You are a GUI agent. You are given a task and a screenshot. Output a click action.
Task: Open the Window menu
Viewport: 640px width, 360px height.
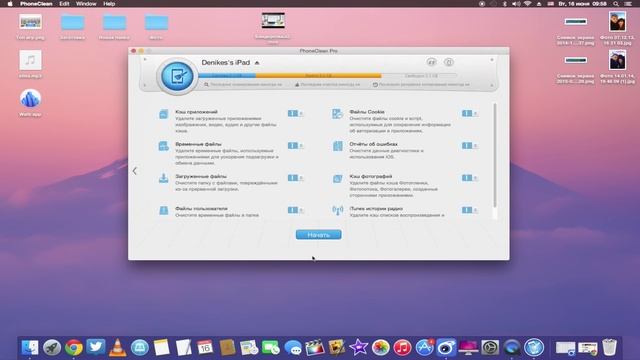point(86,4)
